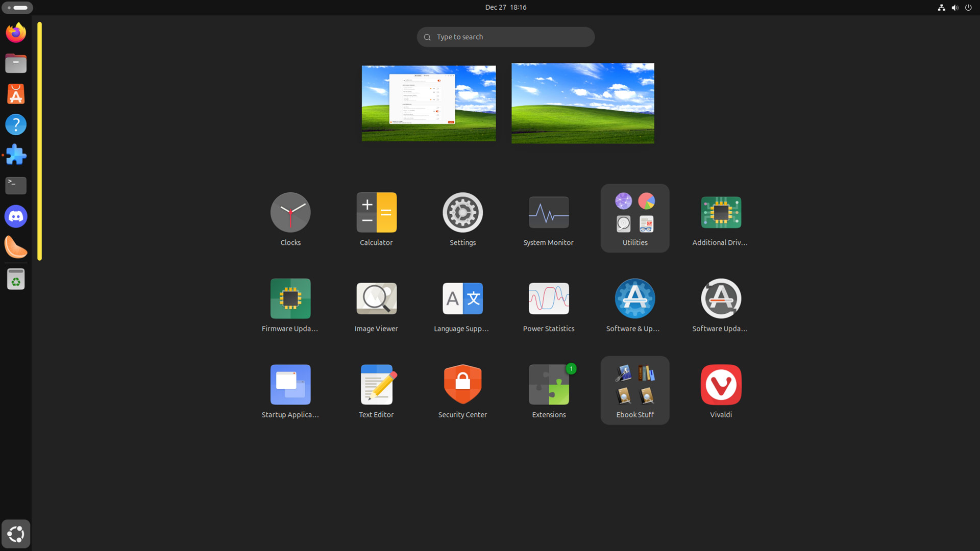
Task: Launch Language Support settings
Action: (x=462, y=305)
